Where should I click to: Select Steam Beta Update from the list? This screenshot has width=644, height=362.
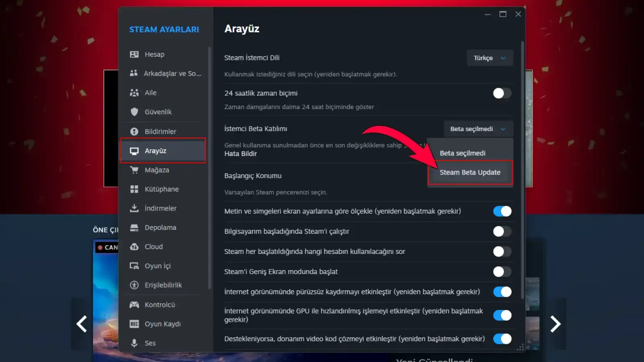pyautogui.click(x=470, y=172)
